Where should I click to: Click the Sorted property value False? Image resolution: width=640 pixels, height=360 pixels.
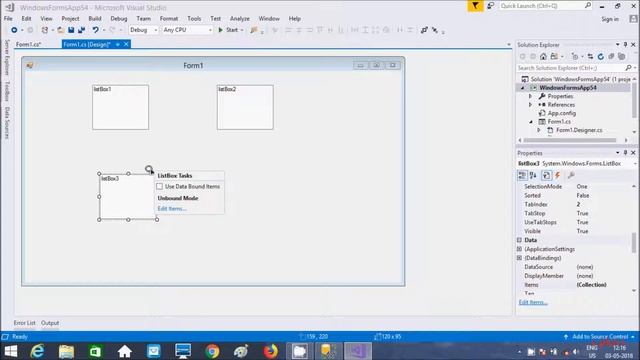pyautogui.click(x=582, y=196)
